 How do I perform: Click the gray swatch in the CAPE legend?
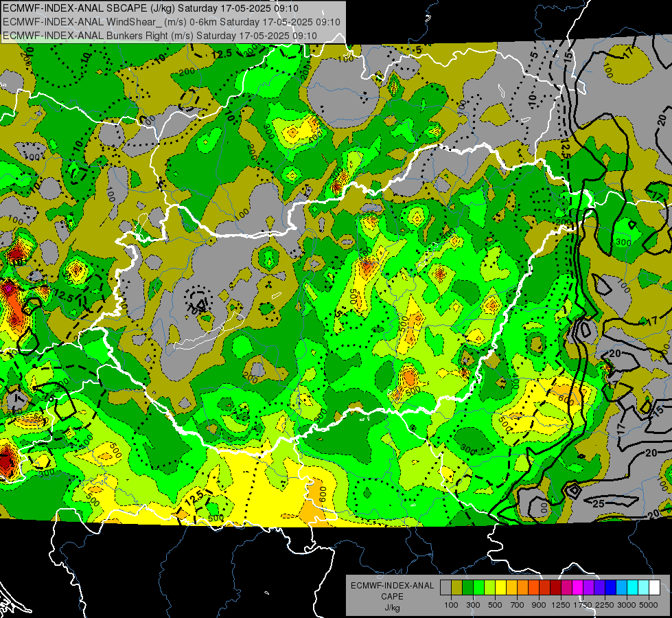tap(445, 588)
